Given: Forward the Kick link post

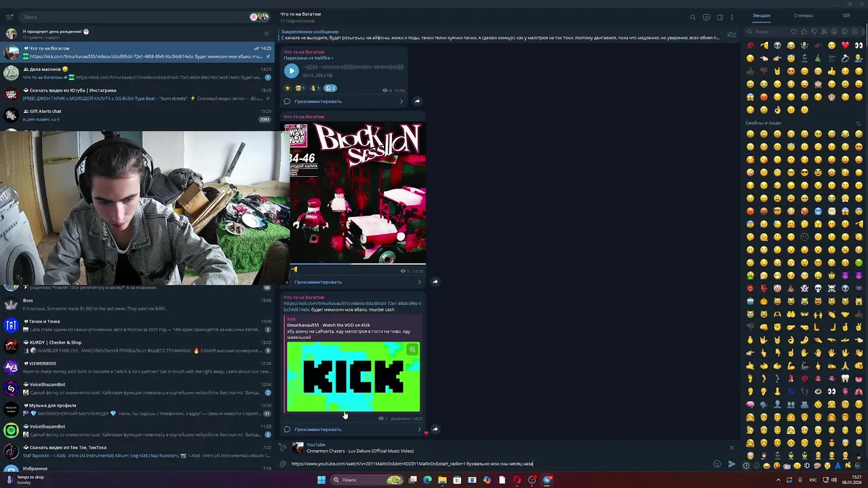Looking at the screenshot, I should pyautogui.click(x=435, y=429).
